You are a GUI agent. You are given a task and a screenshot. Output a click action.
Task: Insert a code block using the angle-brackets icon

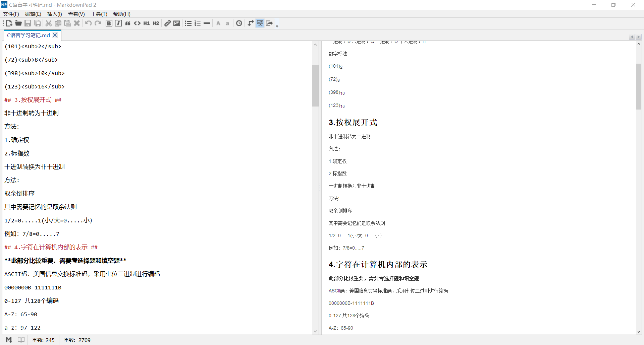pyautogui.click(x=137, y=23)
